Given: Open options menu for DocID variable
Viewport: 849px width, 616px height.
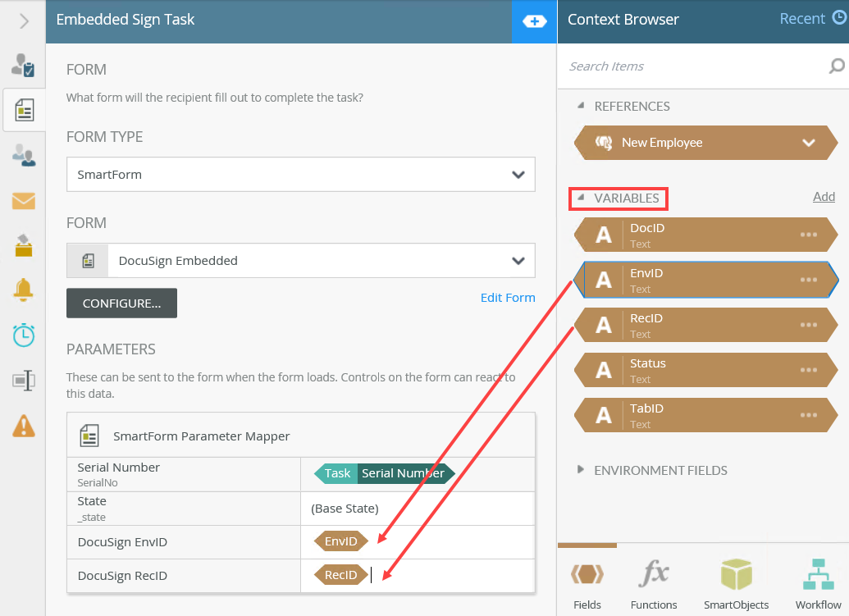Looking at the screenshot, I should [x=809, y=235].
